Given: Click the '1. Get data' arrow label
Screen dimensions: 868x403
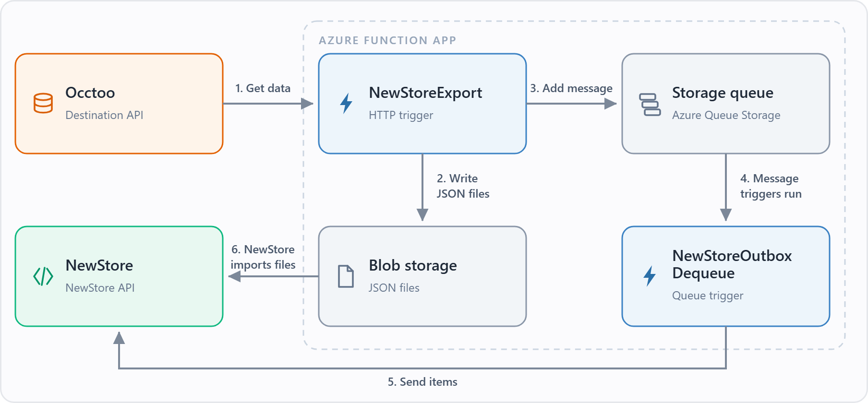Looking at the screenshot, I should coord(263,88).
